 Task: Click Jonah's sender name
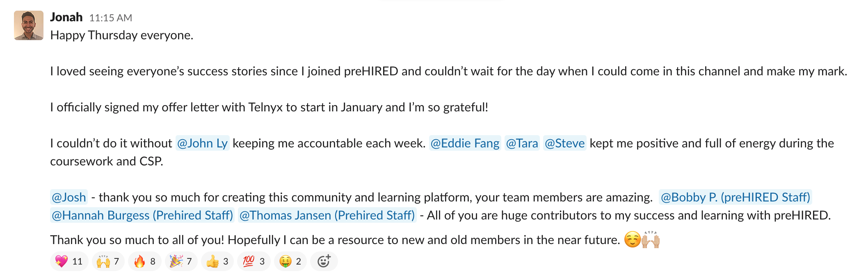(x=66, y=17)
